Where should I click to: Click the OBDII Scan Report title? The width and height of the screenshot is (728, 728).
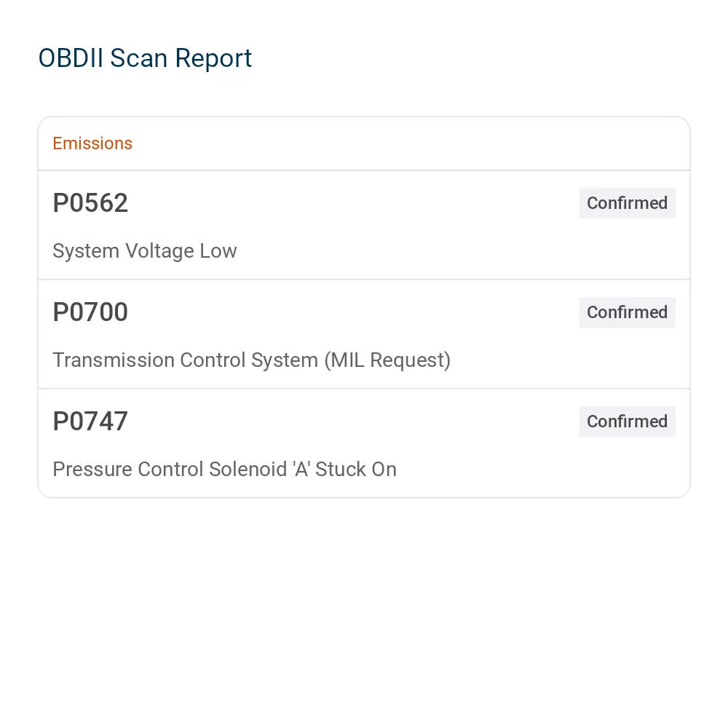point(145,58)
